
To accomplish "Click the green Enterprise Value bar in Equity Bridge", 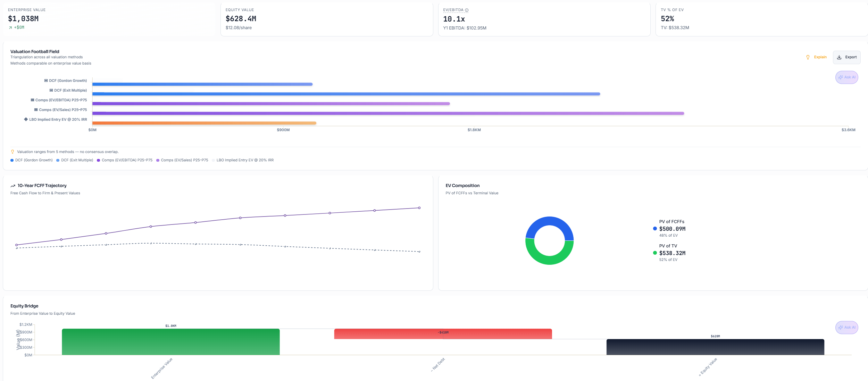I will click(x=171, y=342).
